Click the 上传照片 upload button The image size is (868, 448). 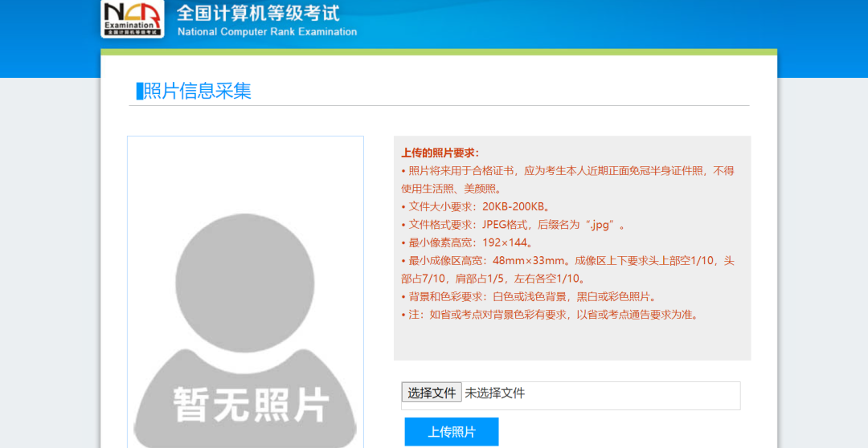[452, 432]
